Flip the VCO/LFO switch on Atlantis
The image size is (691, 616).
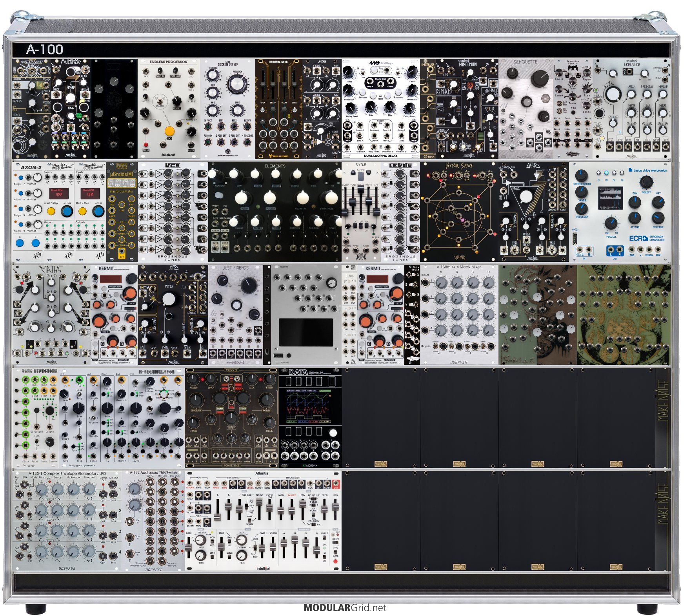click(212, 540)
